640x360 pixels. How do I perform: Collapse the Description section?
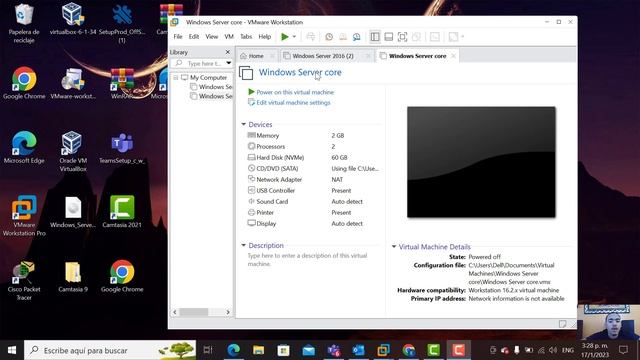tap(244, 245)
